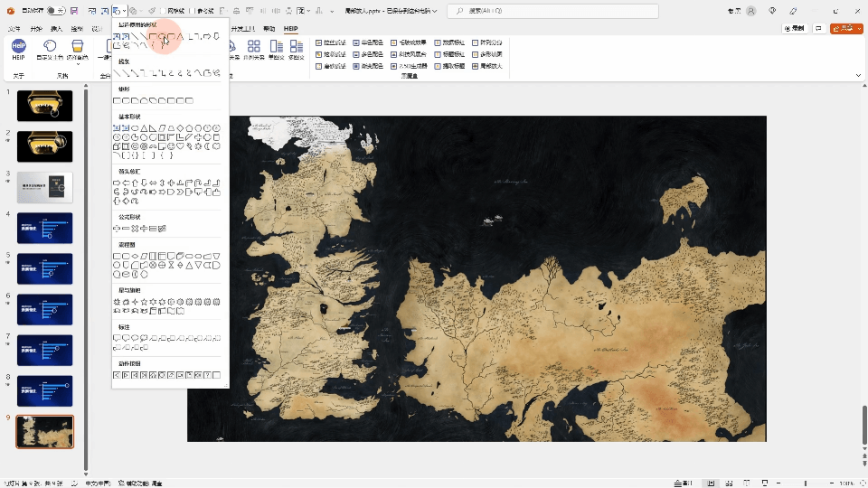868x488 pixels.
Task: Pick the Heart shape in the gallery
Action: (x=180, y=146)
